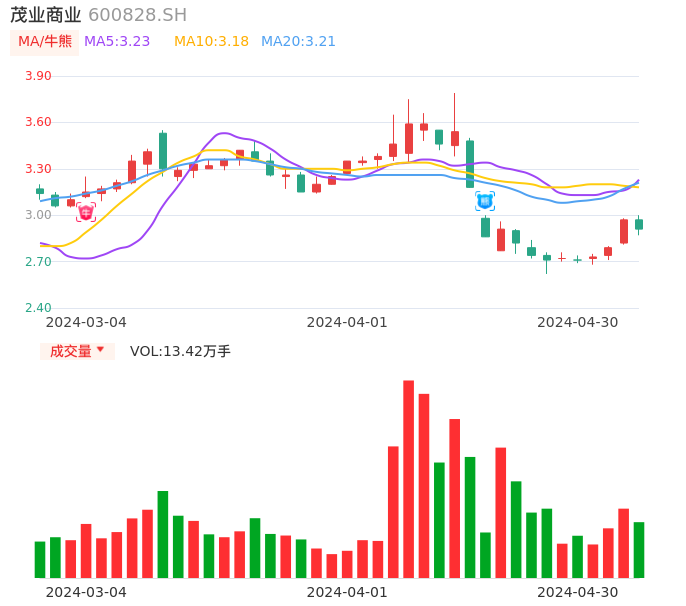
Task: Click the 3.60 price axis label
Action: [38, 122]
